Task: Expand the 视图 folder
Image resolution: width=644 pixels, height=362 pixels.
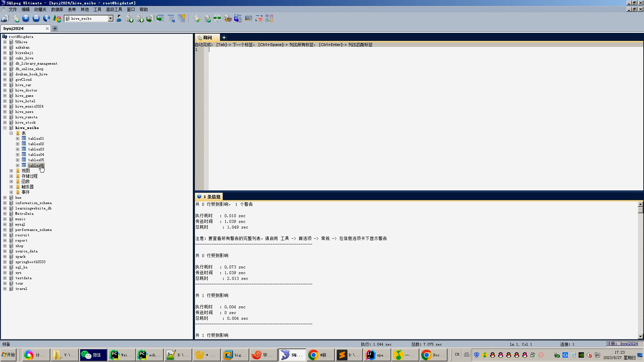Action: point(11,171)
